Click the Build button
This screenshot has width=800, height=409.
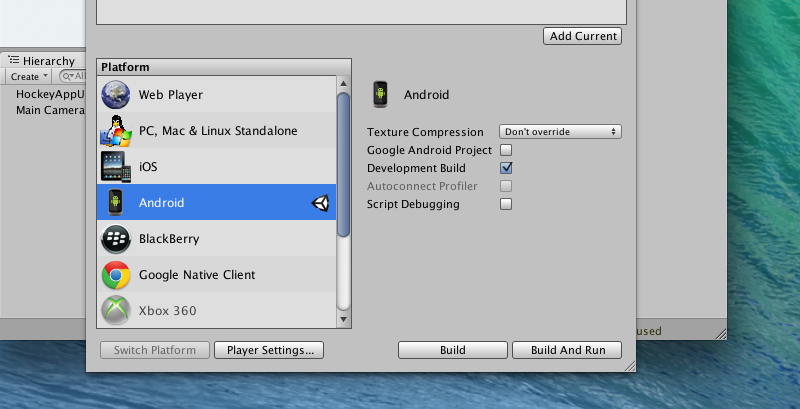pyautogui.click(x=453, y=350)
